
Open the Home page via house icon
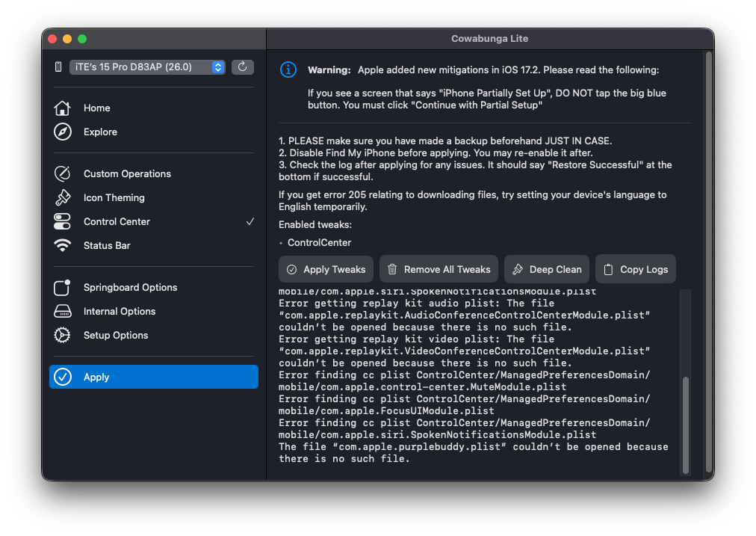coord(62,108)
